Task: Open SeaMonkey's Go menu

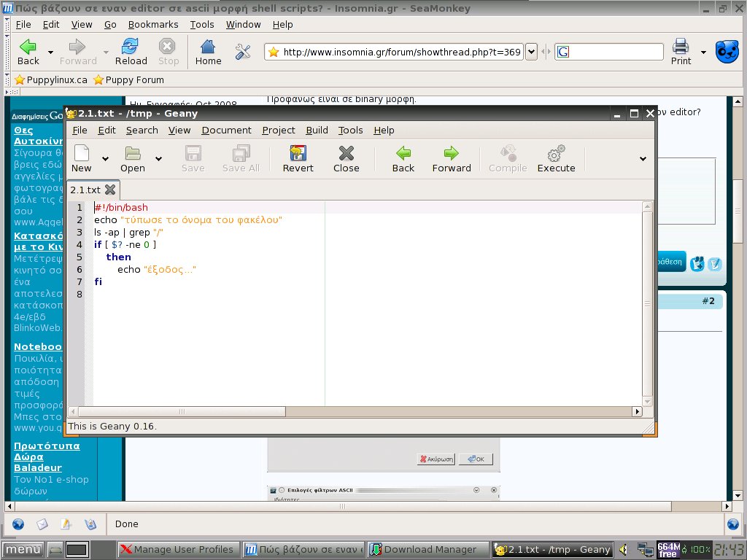Action: (110, 24)
